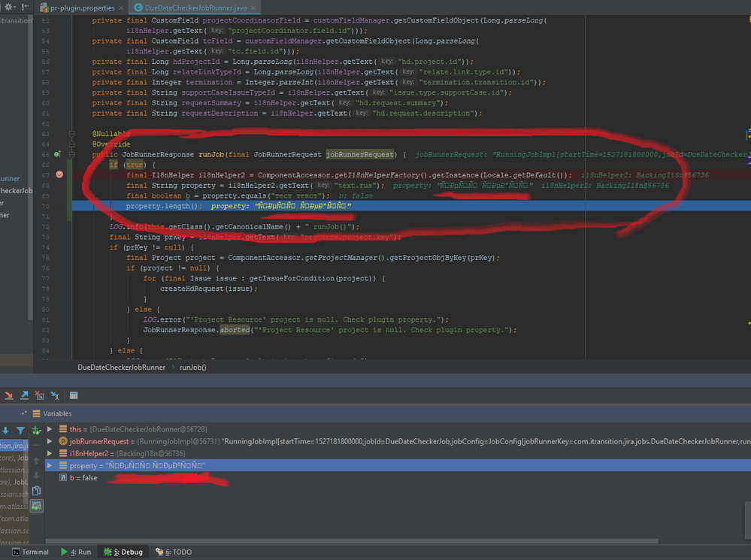Select the highlighted stack frame in Frames list

click(14, 446)
